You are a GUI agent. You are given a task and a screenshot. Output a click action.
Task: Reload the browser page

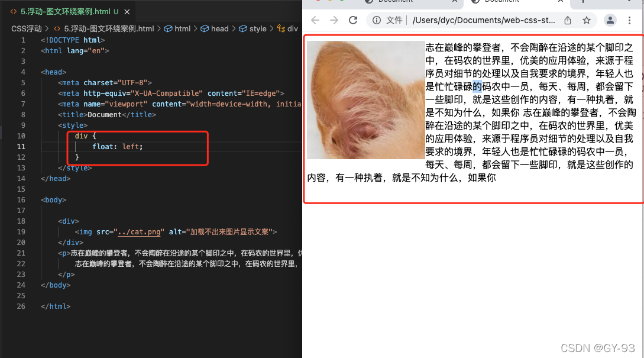tap(353, 20)
